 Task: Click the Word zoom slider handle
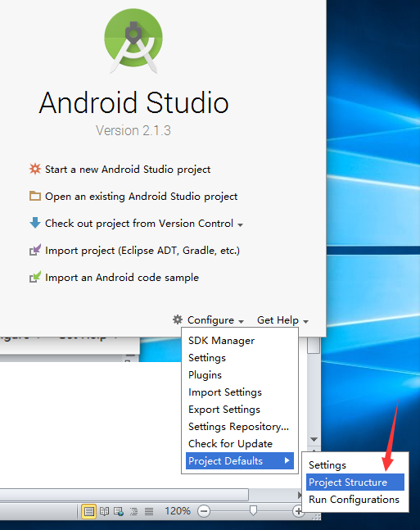point(253,510)
